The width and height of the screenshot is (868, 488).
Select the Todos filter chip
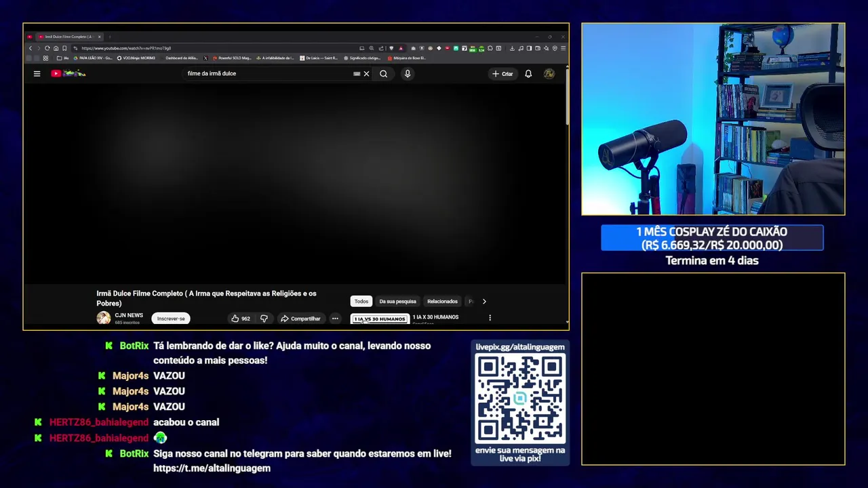pos(361,302)
